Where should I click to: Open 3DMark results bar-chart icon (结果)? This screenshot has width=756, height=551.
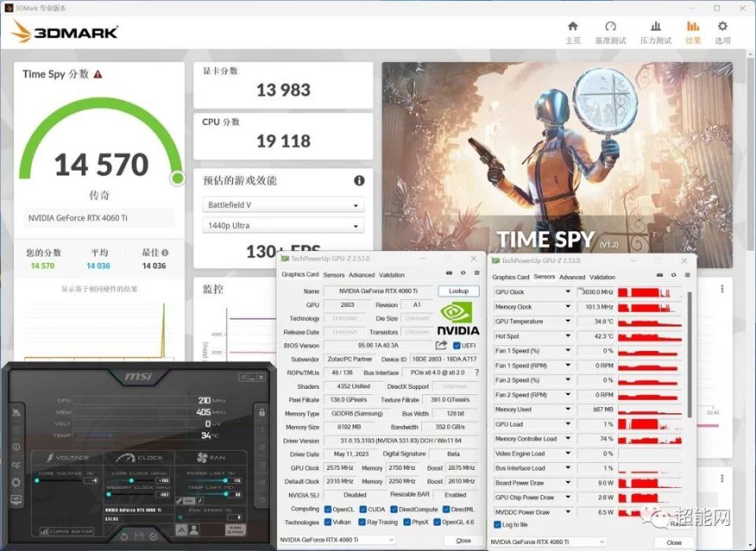(693, 26)
